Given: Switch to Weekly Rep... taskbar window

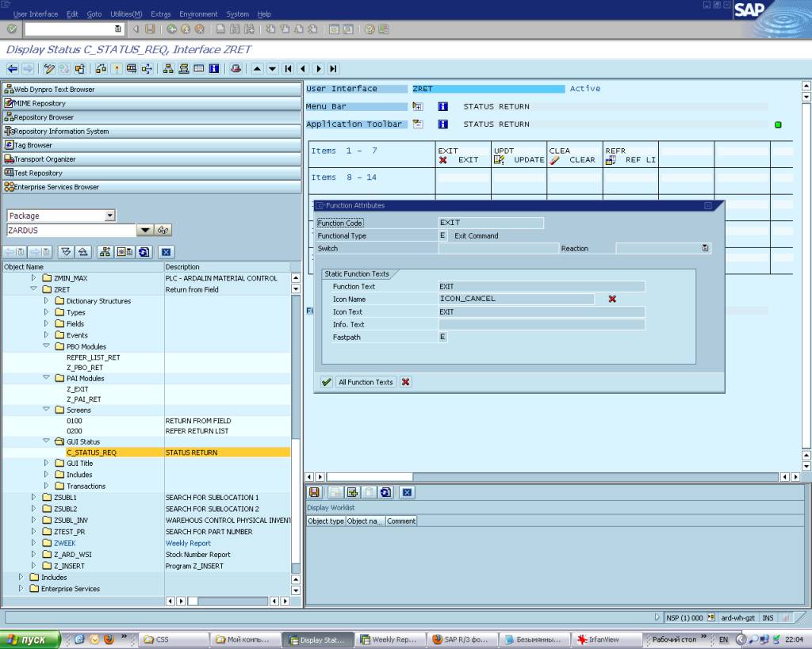Looking at the screenshot, I should [390, 639].
